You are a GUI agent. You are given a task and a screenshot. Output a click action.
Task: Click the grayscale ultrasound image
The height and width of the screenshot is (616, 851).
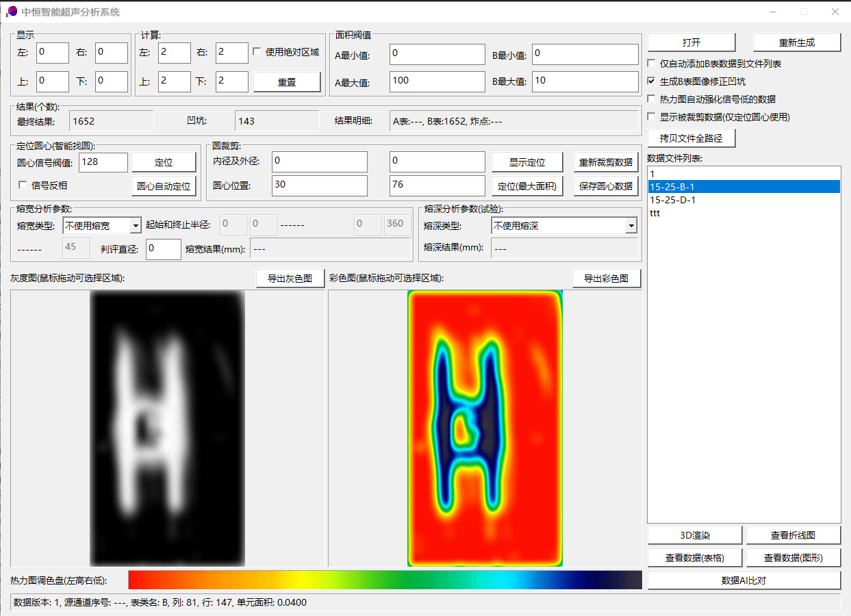tap(167, 428)
